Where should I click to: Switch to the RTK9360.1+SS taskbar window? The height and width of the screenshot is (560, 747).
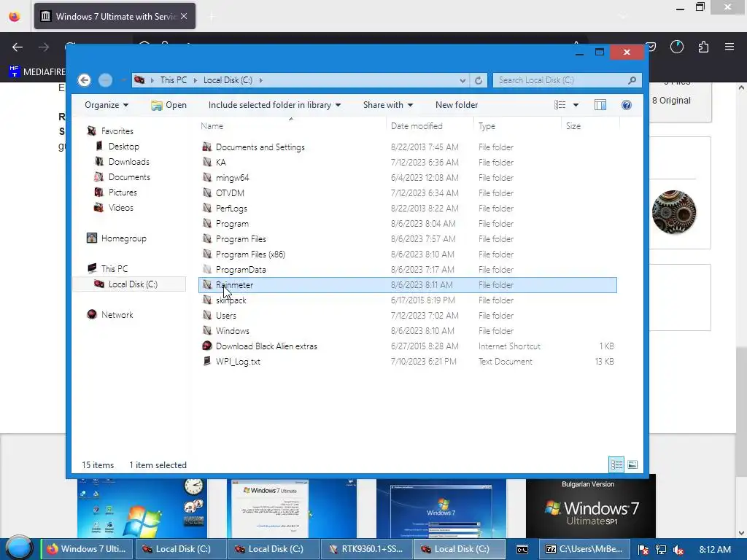[366, 549]
